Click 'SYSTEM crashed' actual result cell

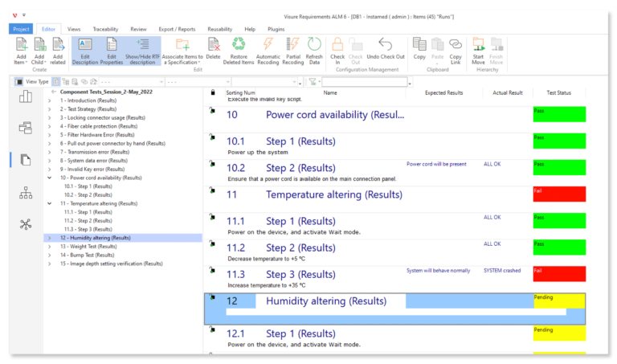point(502,271)
